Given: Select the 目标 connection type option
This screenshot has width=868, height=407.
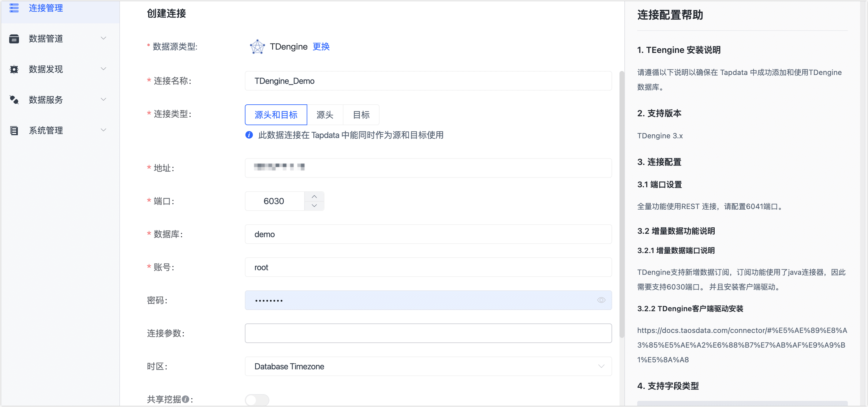Looking at the screenshot, I should (361, 114).
